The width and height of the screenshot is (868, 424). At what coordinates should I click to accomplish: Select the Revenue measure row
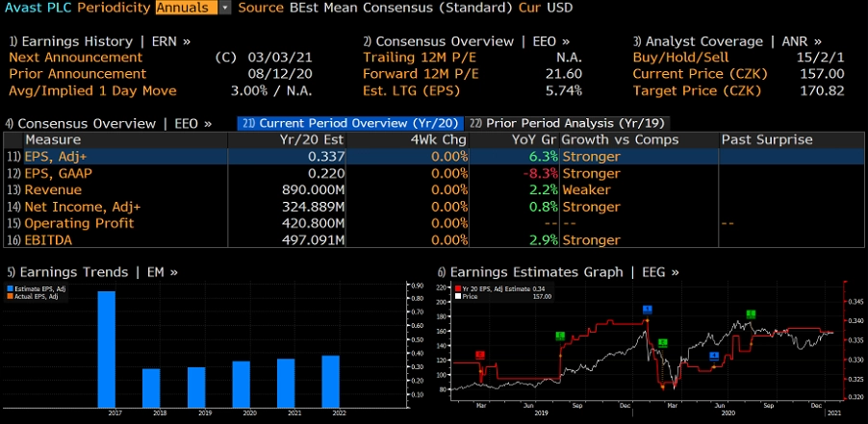(x=433, y=190)
